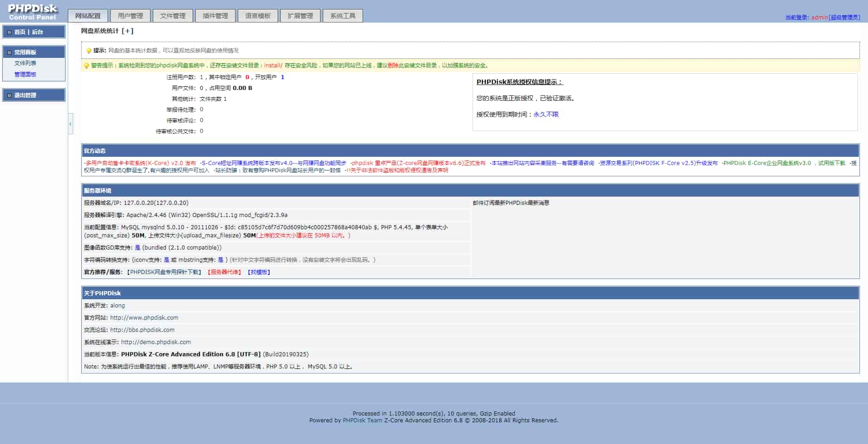This screenshot has width=868, height=444.
Task: Open the 服务器代维 service link
Action: 225,272
